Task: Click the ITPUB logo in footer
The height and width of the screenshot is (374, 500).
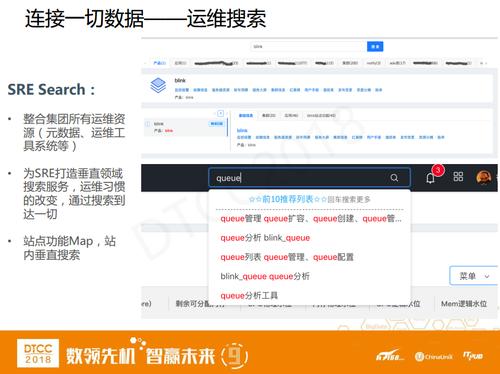Action: click(473, 356)
